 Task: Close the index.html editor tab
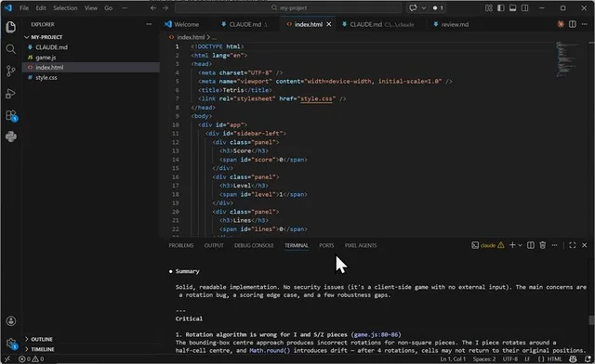[329, 24]
